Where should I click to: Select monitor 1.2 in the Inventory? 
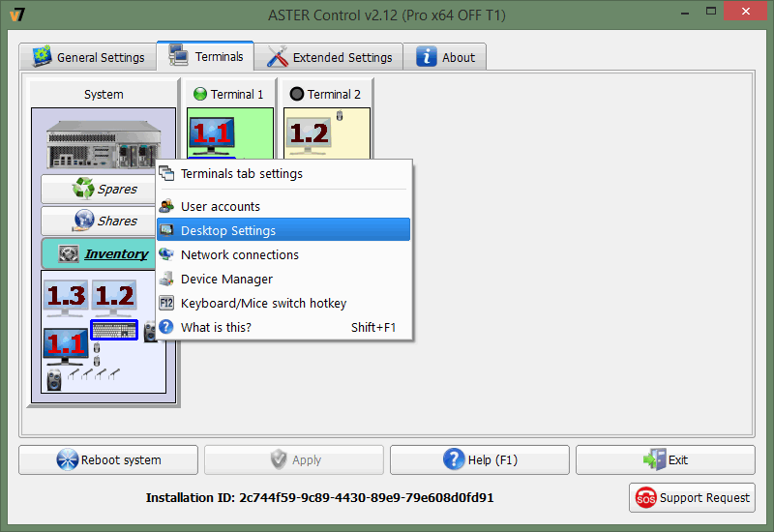coord(114,298)
